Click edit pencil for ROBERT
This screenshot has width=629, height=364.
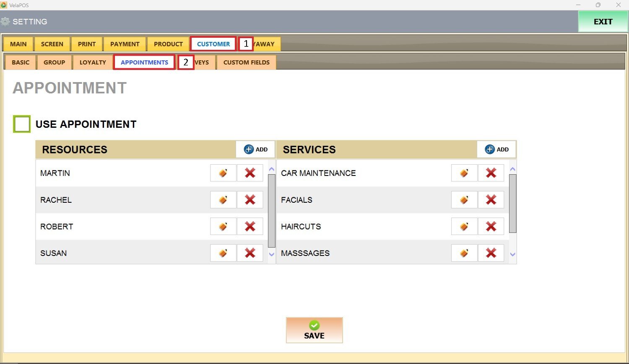tap(223, 227)
